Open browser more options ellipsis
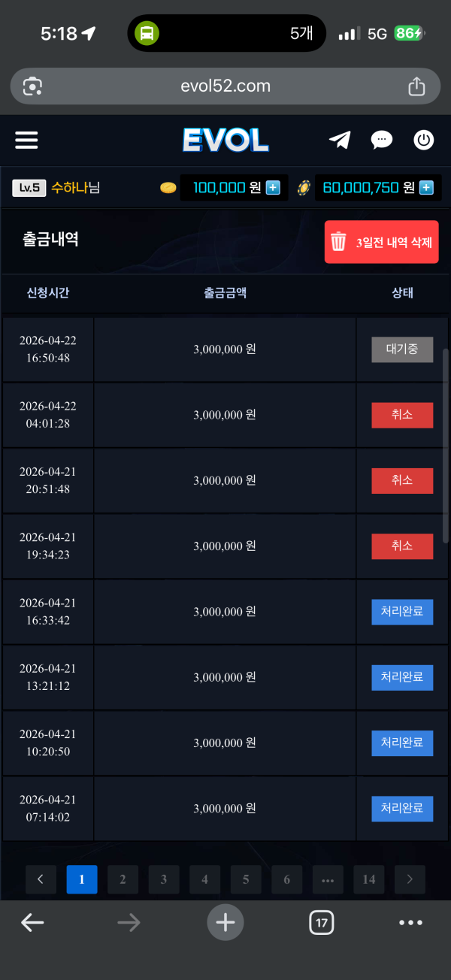This screenshot has height=980, width=451. pyautogui.click(x=411, y=922)
